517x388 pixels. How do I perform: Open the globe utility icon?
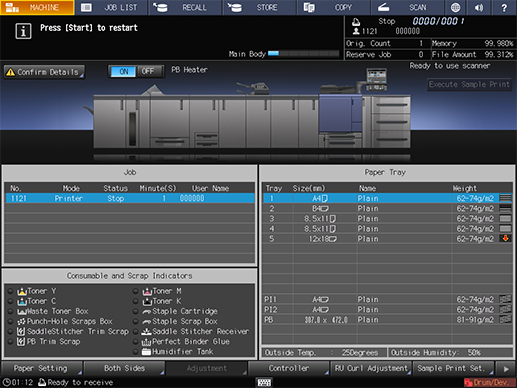(455, 7)
